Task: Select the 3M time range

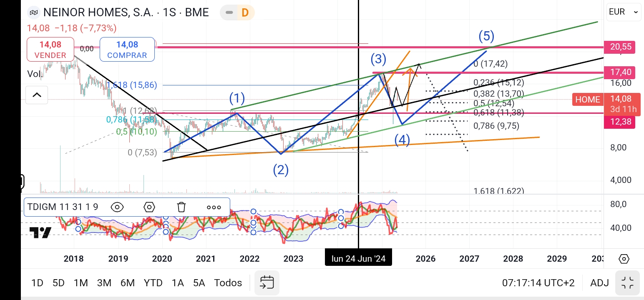Action: coord(104,283)
